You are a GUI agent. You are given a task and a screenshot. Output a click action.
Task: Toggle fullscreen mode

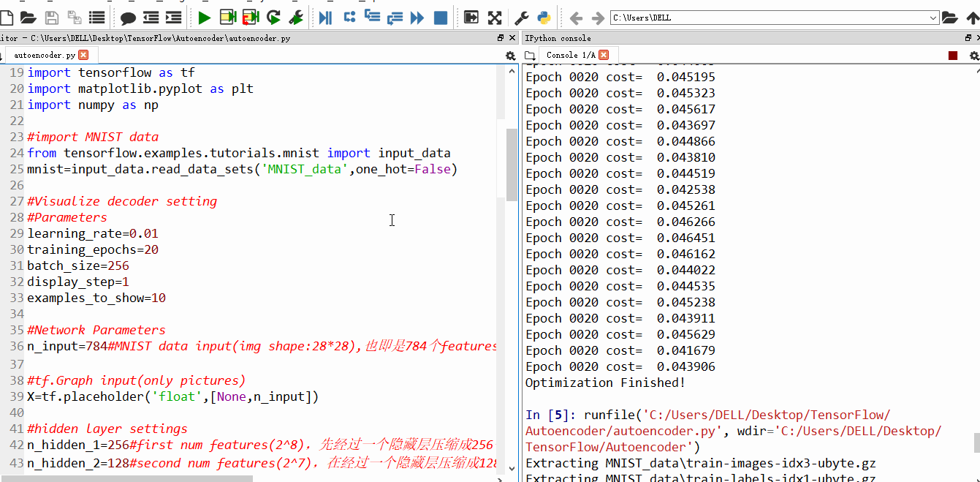tap(495, 18)
